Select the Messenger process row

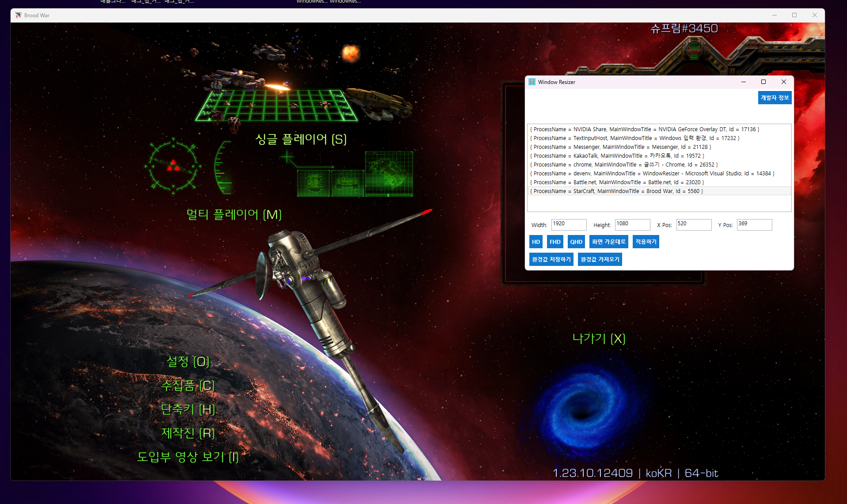coord(659,147)
